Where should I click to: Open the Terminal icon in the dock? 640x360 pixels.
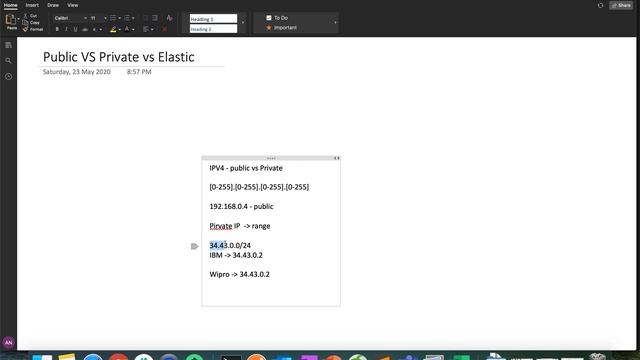click(231, 358)
